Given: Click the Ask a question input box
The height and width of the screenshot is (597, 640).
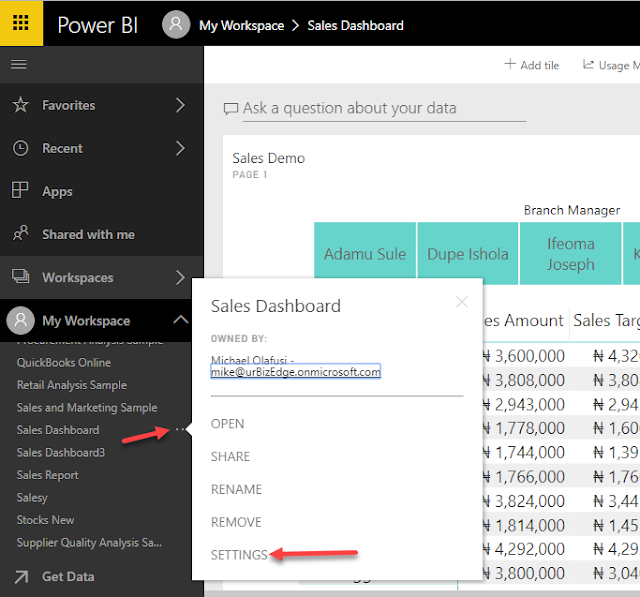Looking at the screenshot, I should 375,108.
